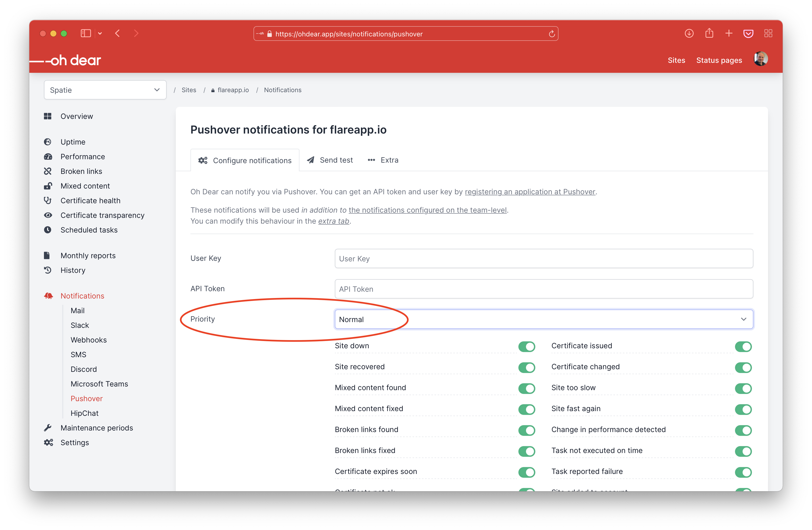Expand the Spatie team selector dropdown

coord(104,90)
